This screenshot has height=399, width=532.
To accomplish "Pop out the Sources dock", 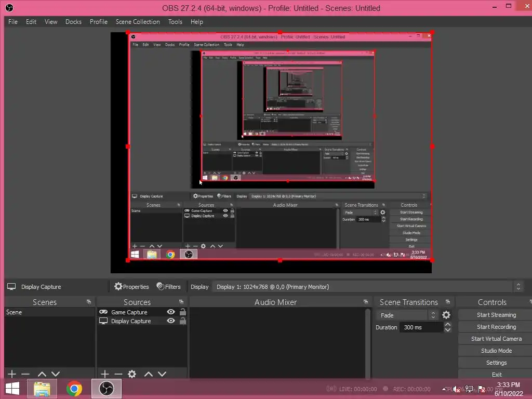I will [x=181, y=302].
